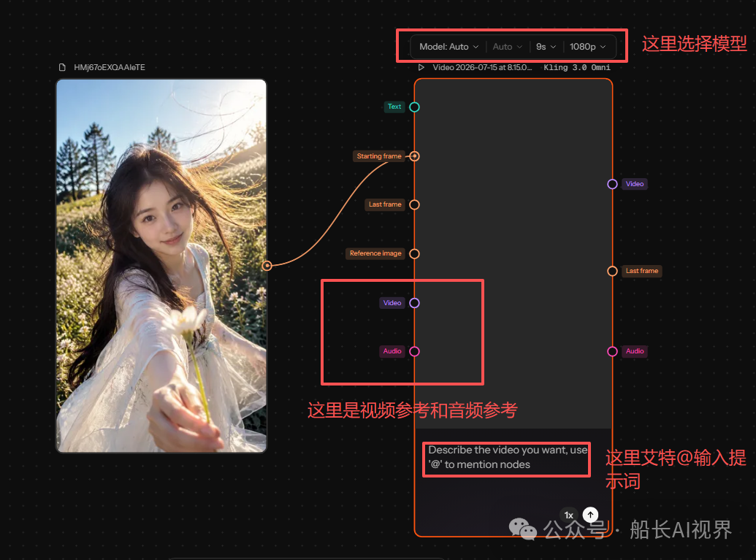
Task: Click the image node's output port
Action: point(267,266)
